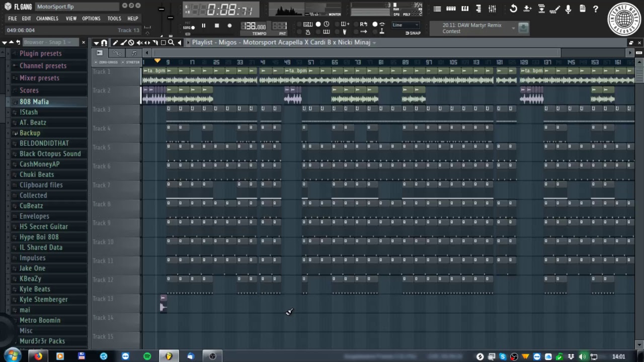Select the Paint brush tool in playlist

[123, 43]
